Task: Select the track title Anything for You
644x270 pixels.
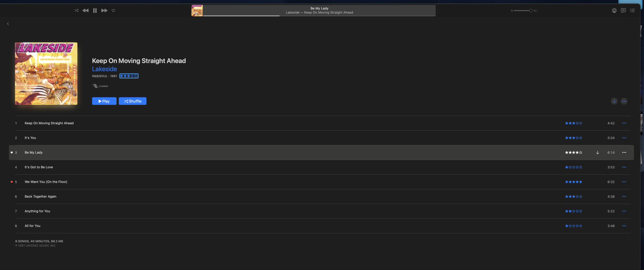Action: [37, 211]
